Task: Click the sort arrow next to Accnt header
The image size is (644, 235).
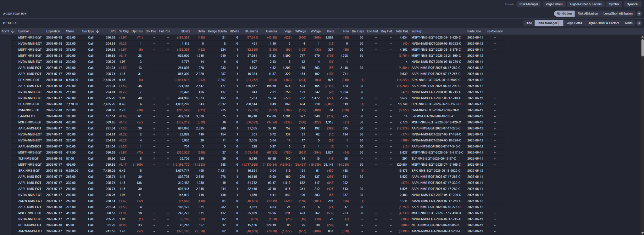Action: [x=13, y=31]
